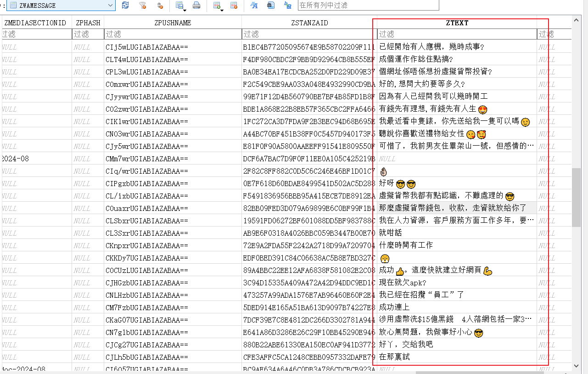This screenshot has width=588, height=374.
Task: Select message text 好的,想問大約要等多久?
Action: coord(422,84)
